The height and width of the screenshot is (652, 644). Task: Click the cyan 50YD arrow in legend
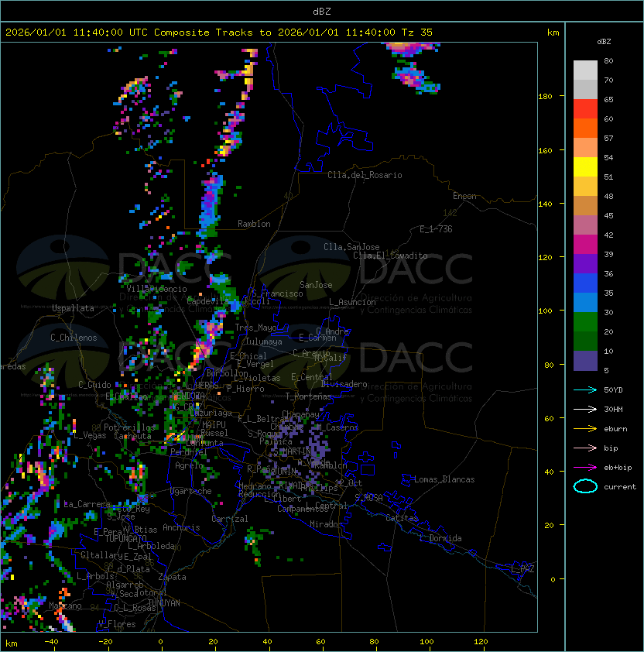point(585,389)
